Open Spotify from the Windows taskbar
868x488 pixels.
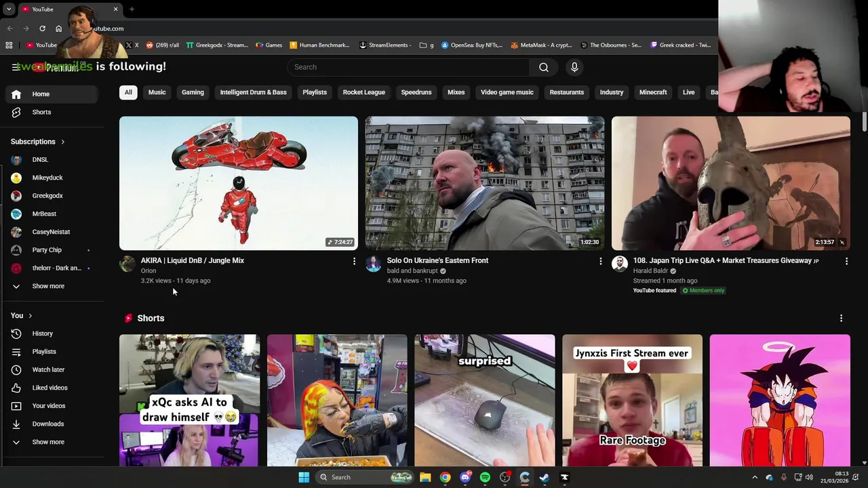(485, 477)
